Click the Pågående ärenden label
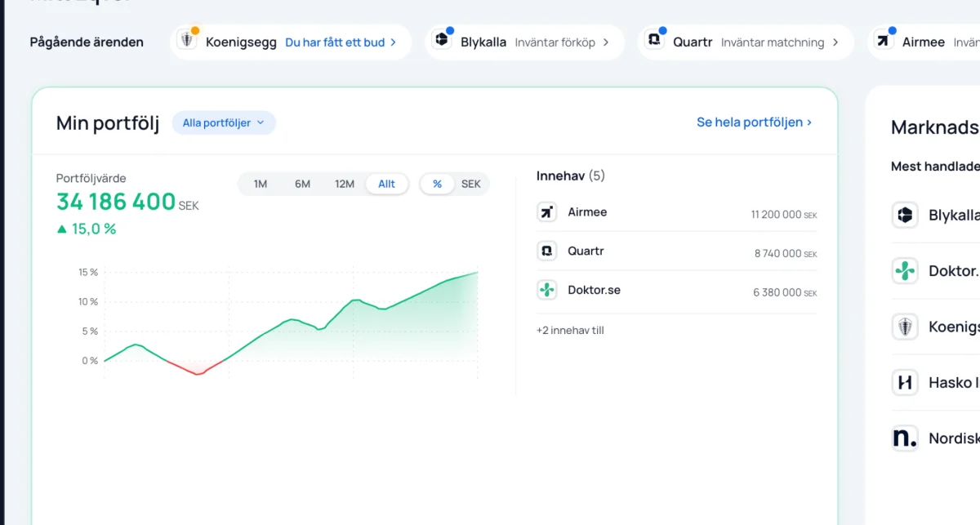Screen dimensions: 980x525 coord(87,42)
